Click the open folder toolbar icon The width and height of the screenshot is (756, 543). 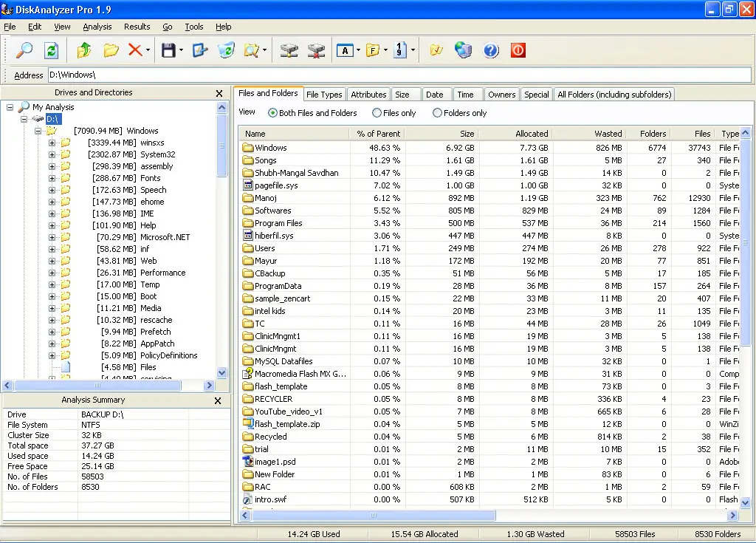click(111, 50)
